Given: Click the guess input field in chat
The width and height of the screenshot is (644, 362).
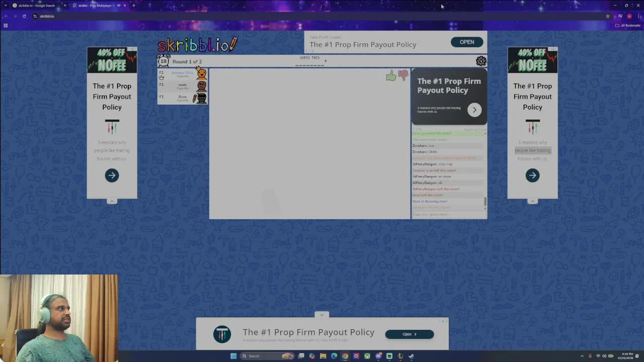Looking at the screenshot, I should [x=449, y=215].
